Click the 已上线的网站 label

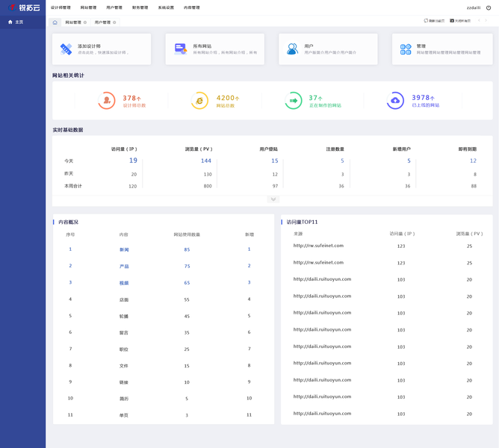[x=426, y=105]
